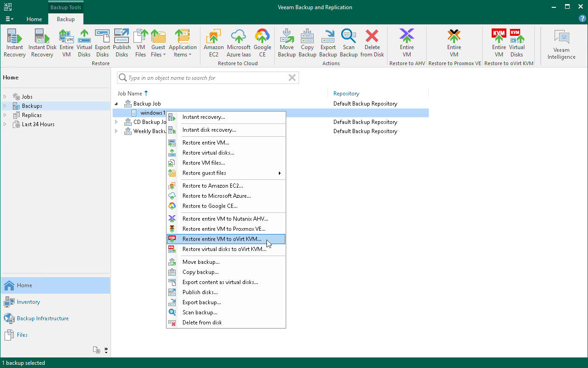Viewport: 588px width, 368px height.
Task: Open the help question mark icon
Action: click(582, 19)
